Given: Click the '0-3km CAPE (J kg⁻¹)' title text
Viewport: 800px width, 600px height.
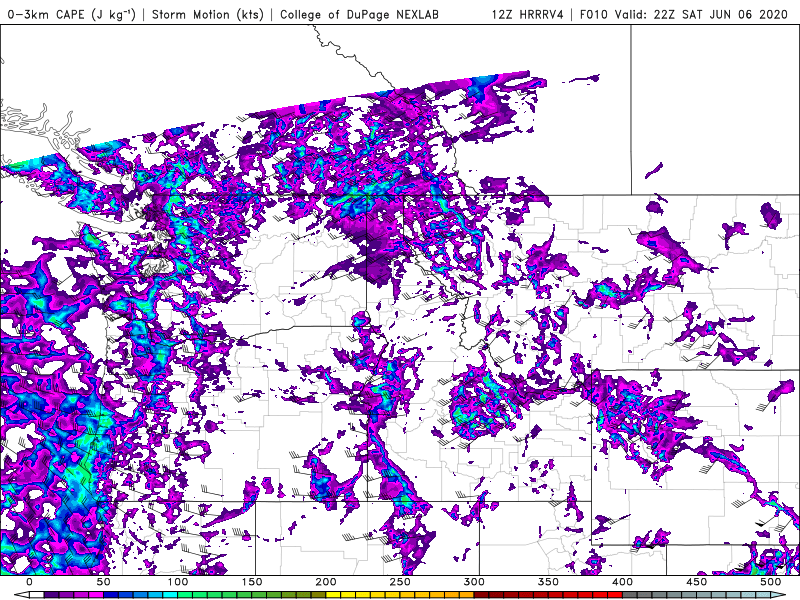Looking at the screenshot, I should tap(71, 14).
